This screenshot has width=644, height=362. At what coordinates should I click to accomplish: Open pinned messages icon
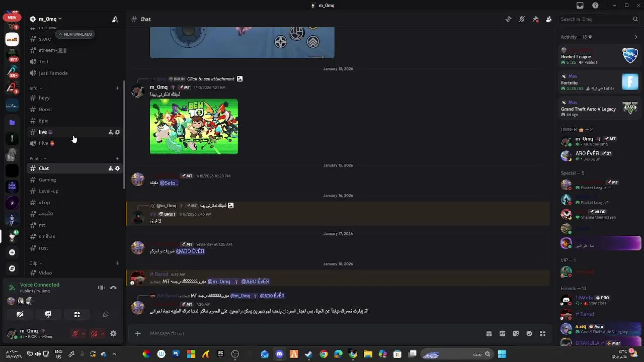535,19
